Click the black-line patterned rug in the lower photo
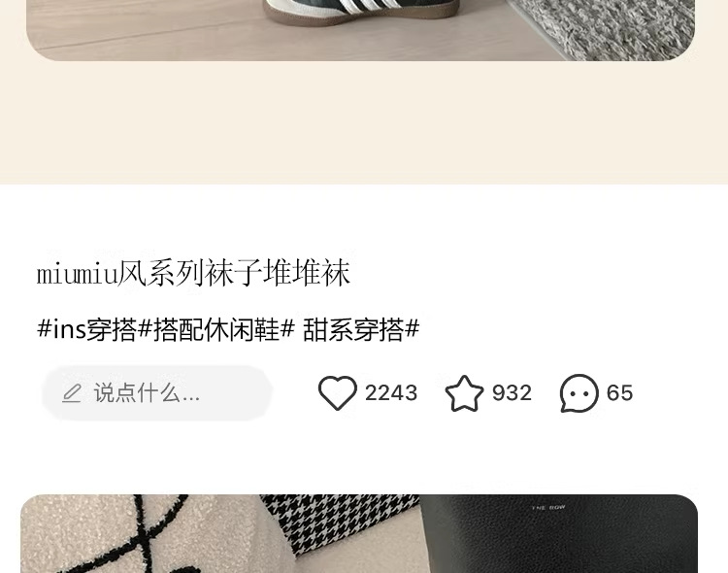 click(x=139, y=534)
